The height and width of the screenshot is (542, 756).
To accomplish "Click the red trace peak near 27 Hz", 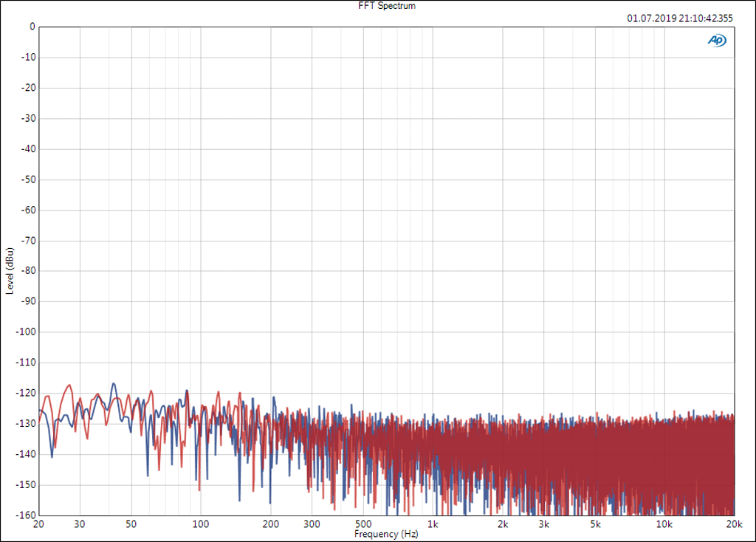I will coord(69,385).
